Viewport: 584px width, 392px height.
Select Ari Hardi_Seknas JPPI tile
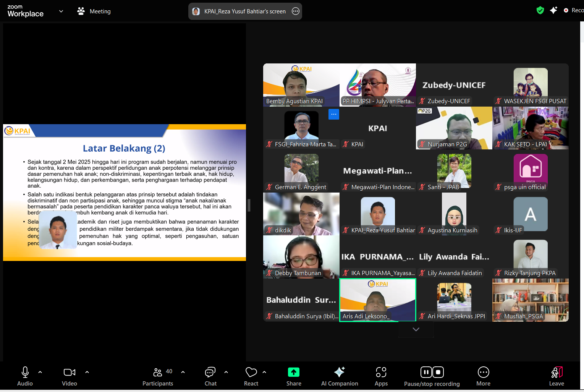[454, 300]
